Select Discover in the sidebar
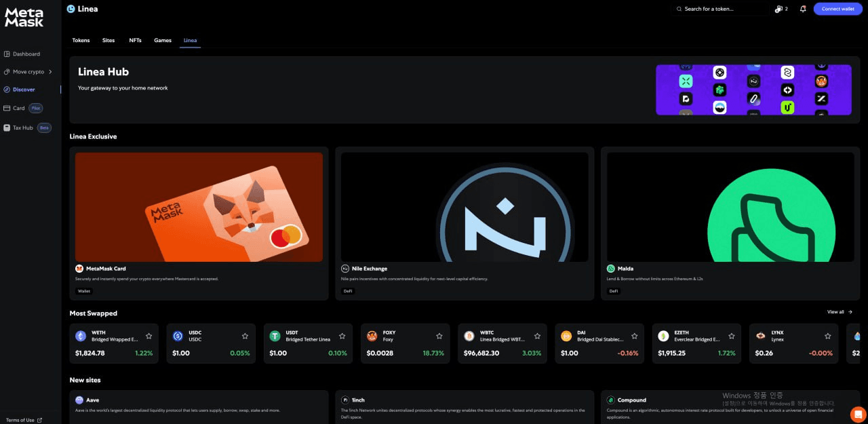Viewport: 868px width, 424px height. (19, 90)
